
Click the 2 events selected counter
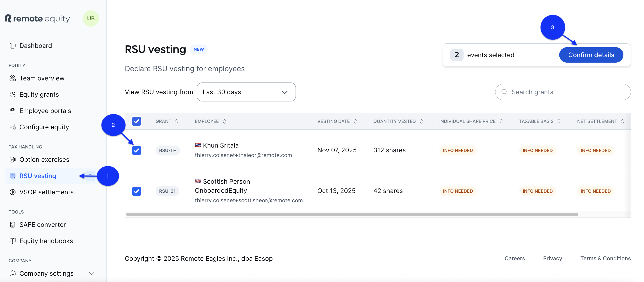457,55
